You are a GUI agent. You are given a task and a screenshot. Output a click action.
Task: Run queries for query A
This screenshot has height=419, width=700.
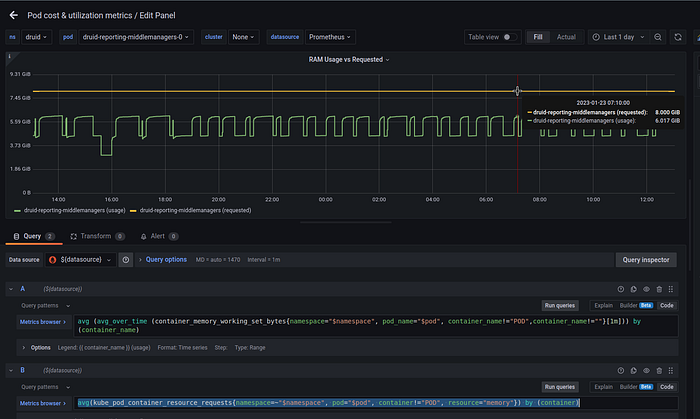click(x=560, y=306)
